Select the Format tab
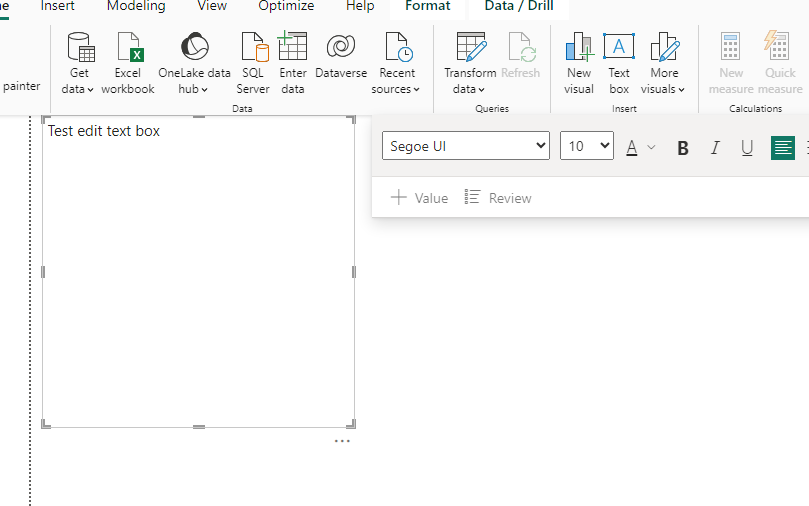Screen dimensions: 809x506 coord(428,7)
